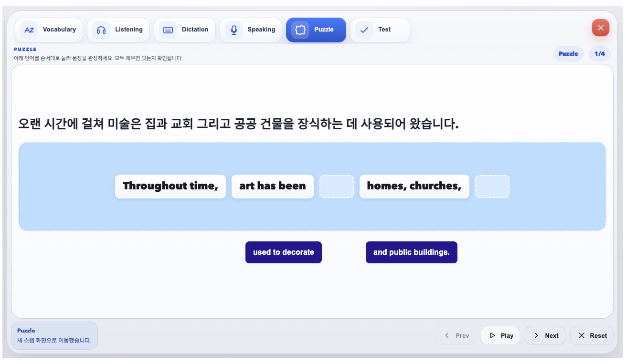626x364 pixels.
Task: Click the checkmark Test icon
Action: tap(364, 30)
